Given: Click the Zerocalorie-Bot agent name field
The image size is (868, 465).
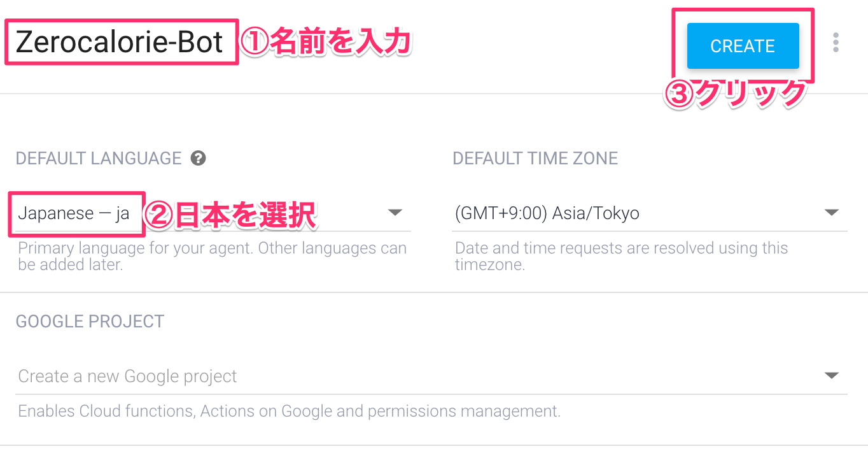Looking at the screenshot, I should point(120,43).
